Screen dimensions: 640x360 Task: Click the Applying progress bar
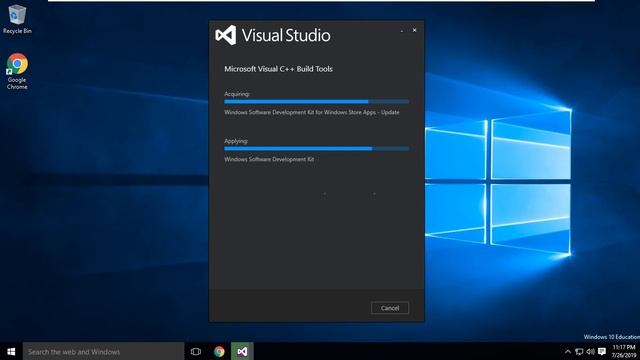pyautogui.click(x=316, y=149)
